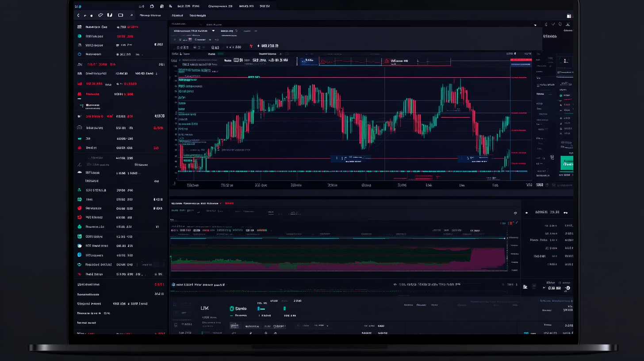This screenshot has height=361, width=644.
Task: Open the grid layout icon at top right
Action: [x=569, y=16]
